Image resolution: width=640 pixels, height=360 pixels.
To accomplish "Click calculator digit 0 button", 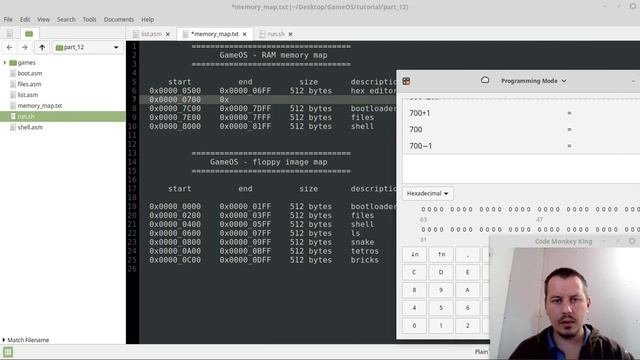I will point(414,326).
